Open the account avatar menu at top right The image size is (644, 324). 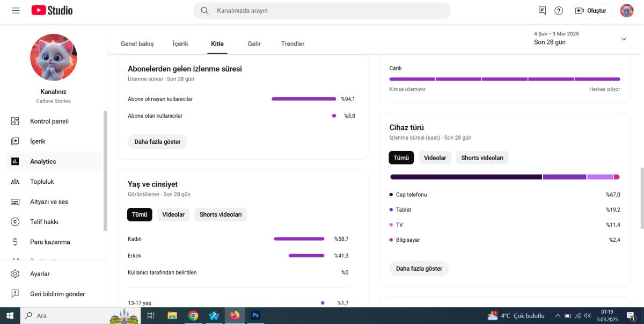[627, 11]
